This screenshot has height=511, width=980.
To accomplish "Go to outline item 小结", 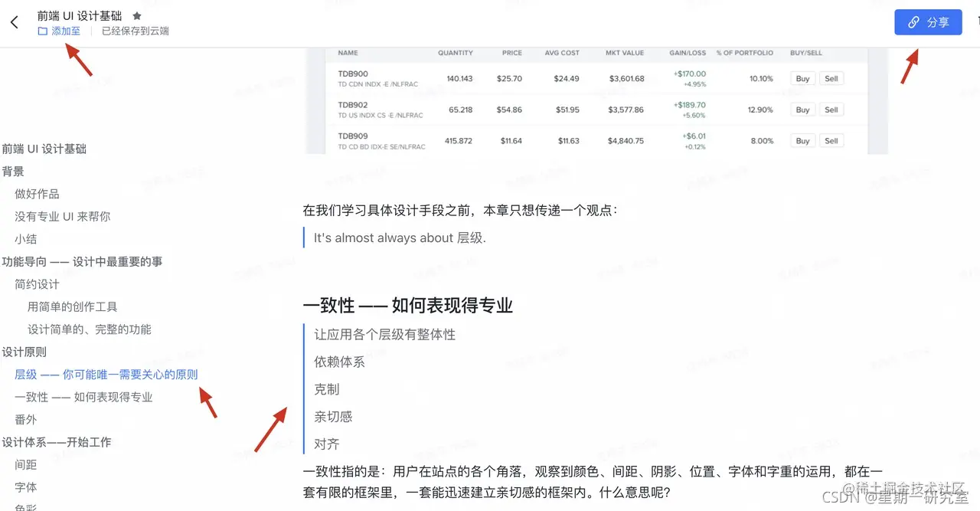I will pyautogui.click(x=26, y=239).
